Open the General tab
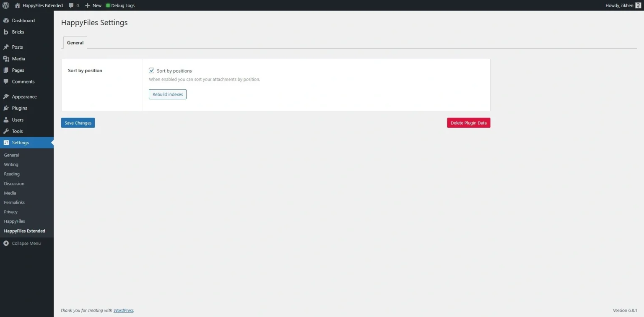The width and height of the screenshot is (644, 317). pos(75,43)
